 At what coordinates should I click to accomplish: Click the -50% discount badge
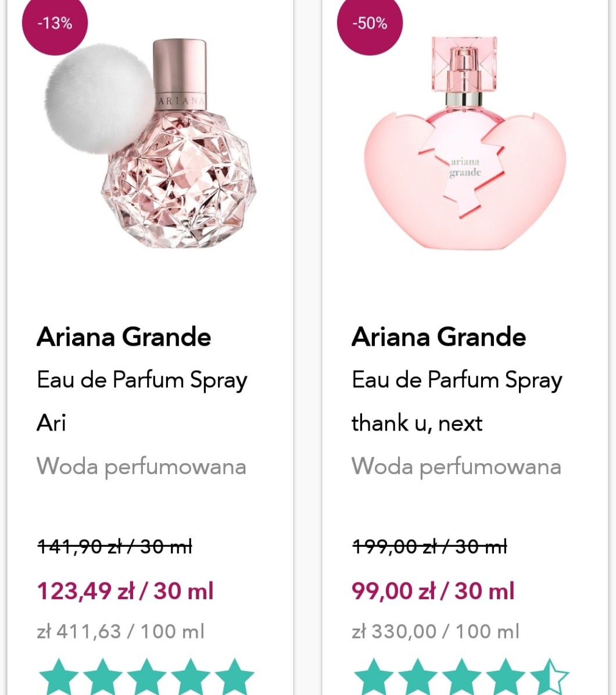[370, 23]
